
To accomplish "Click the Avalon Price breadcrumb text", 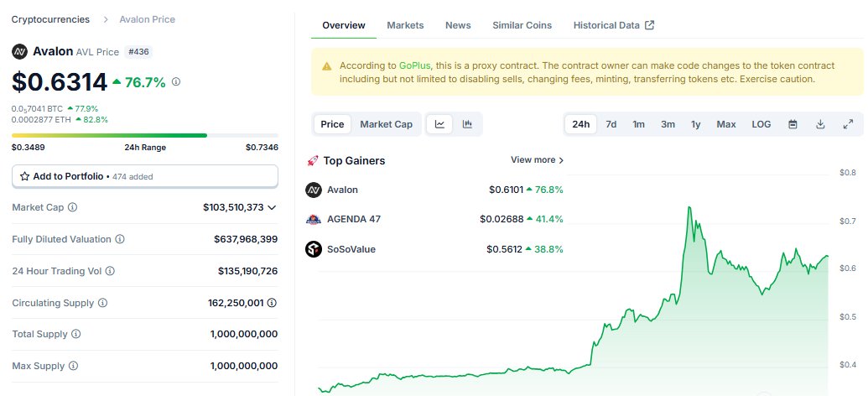I will (148, 19).
